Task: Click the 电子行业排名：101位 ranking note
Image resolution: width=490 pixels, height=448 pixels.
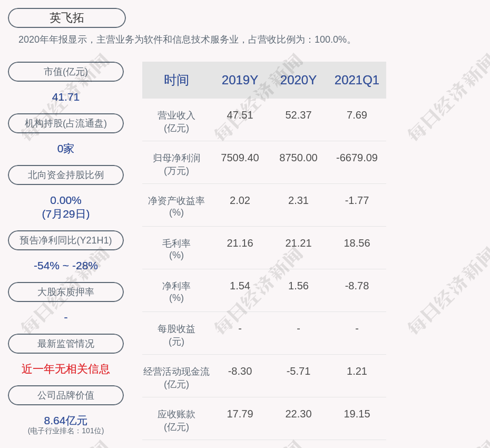Action: [66, 431]
